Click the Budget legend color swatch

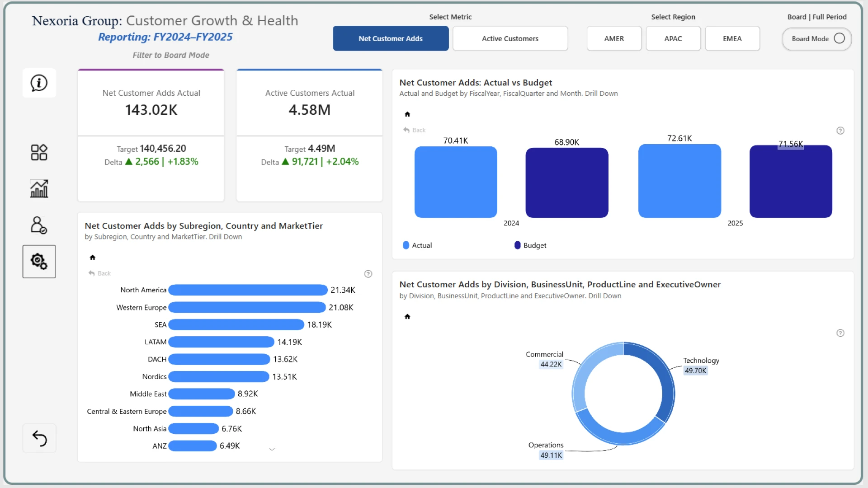pos(517,245)
